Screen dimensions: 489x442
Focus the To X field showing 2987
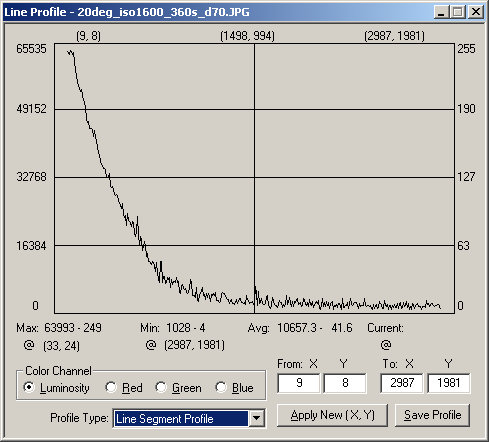point(402,383)
